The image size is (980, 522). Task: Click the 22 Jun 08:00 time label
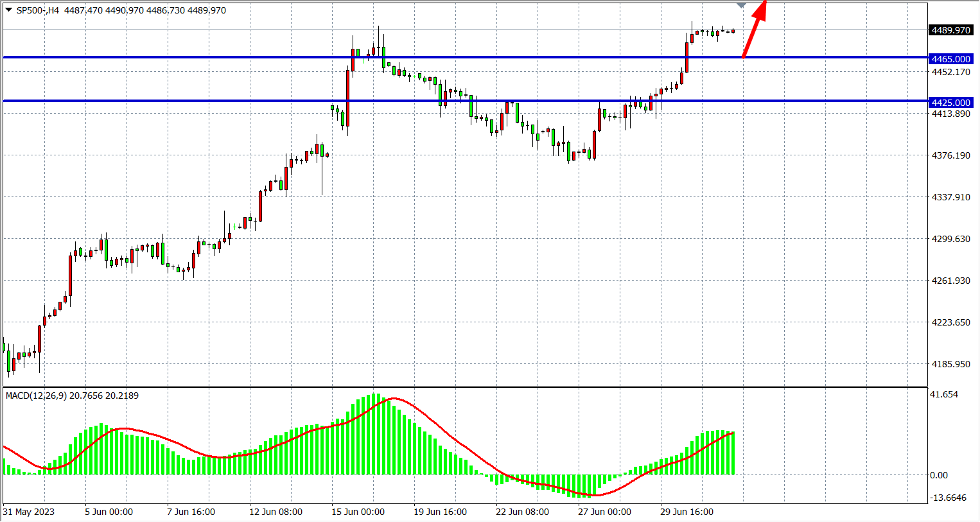(x=522, y=512)
